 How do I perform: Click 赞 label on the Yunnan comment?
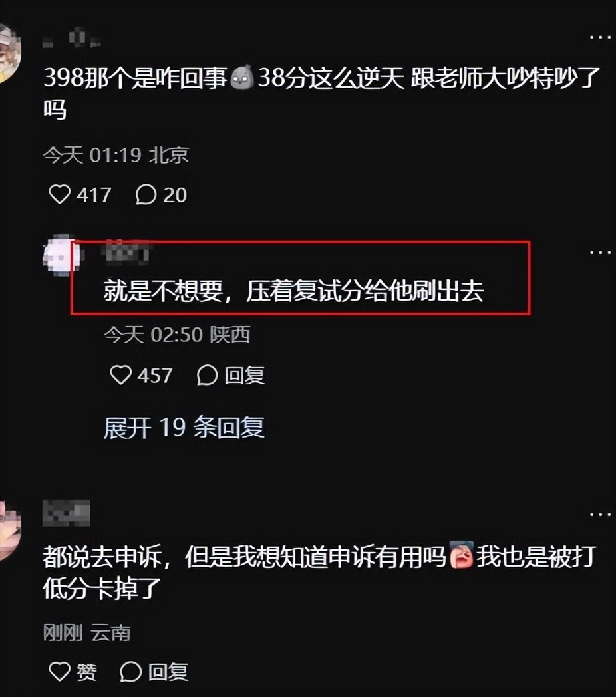click(86, 672)
